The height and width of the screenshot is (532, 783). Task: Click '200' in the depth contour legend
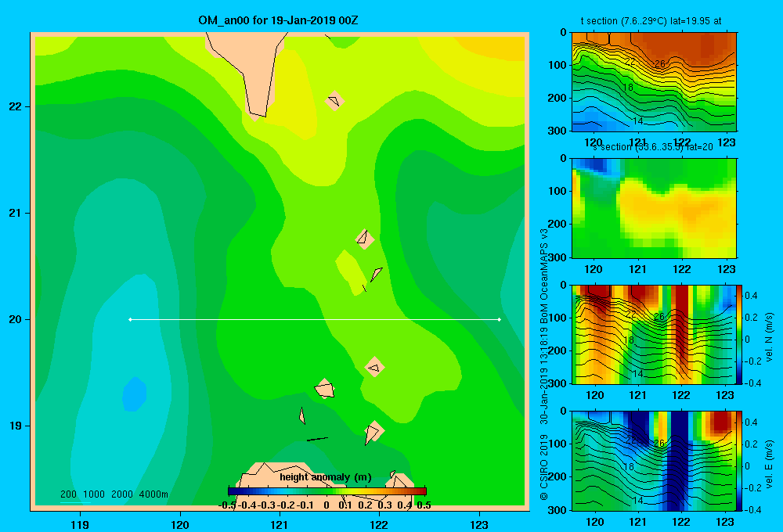(68, 494)
